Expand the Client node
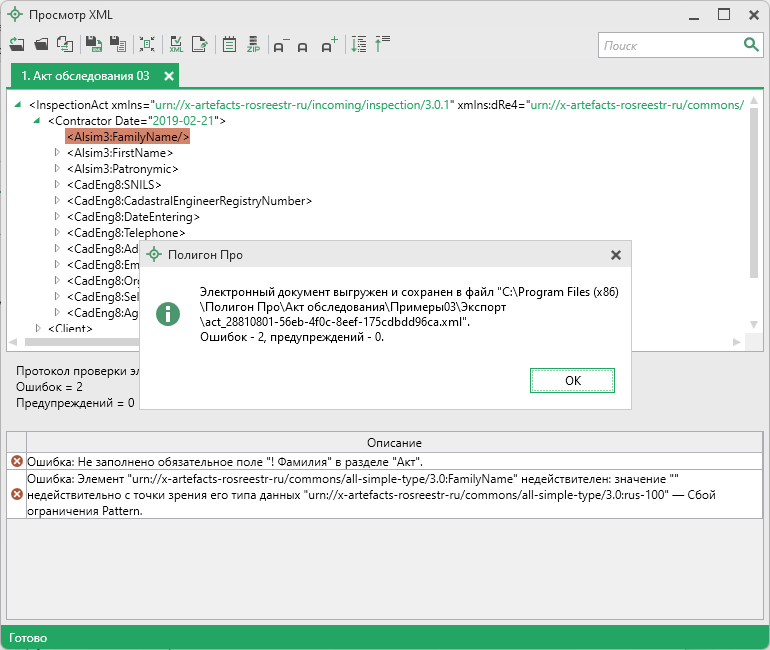This screenshot has width=770, height=650. click(38, 328)
